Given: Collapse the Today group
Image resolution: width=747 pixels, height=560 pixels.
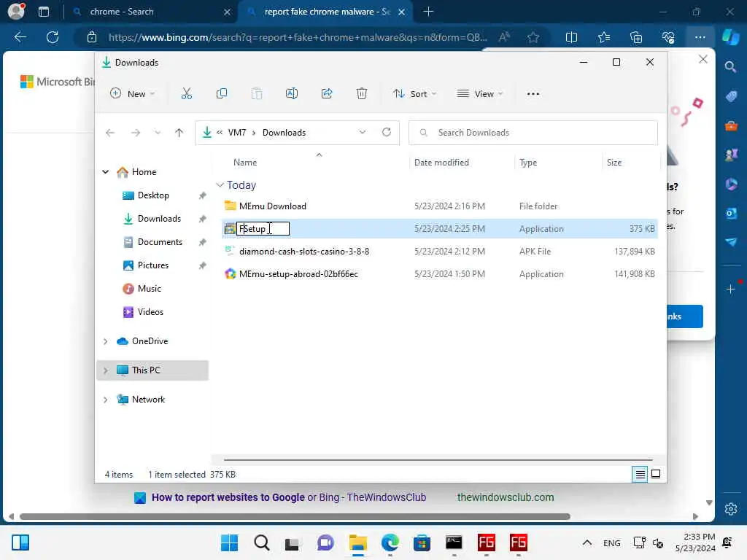Looking at the screenshot, I should pyautogui.click(x=220, y=184).
